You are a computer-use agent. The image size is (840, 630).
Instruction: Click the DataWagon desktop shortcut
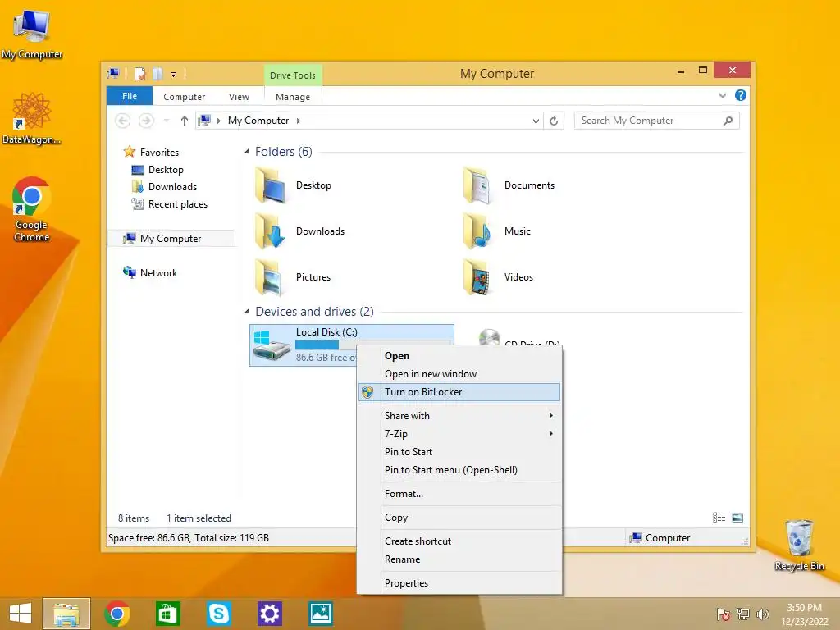point(32,118)
